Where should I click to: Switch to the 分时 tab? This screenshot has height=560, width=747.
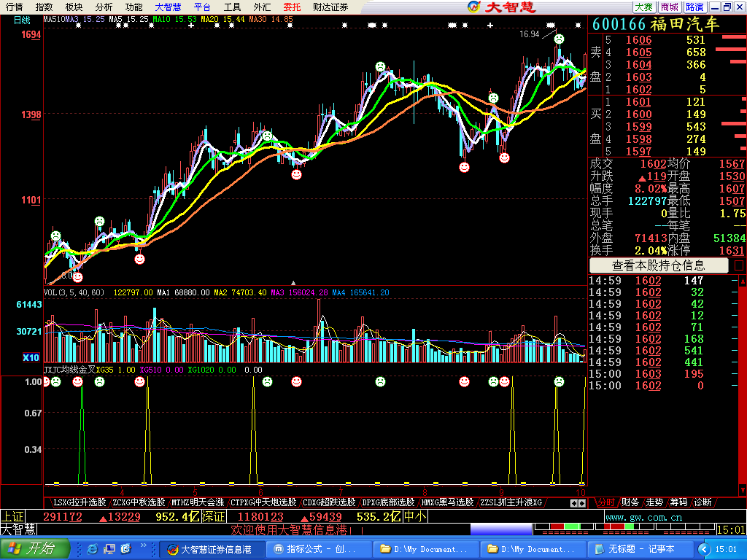click(606, 502)
